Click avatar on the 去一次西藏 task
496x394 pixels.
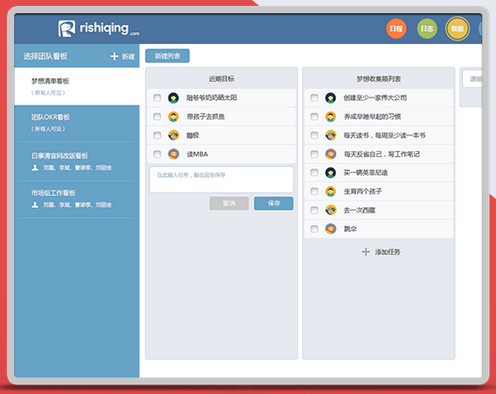[x=330, y=210]
